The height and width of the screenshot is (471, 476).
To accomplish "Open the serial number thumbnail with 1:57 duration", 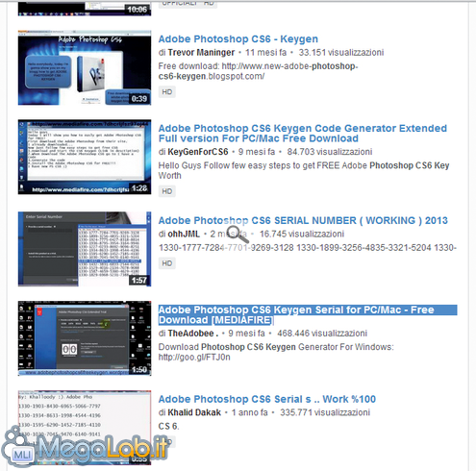I will 85,249.
